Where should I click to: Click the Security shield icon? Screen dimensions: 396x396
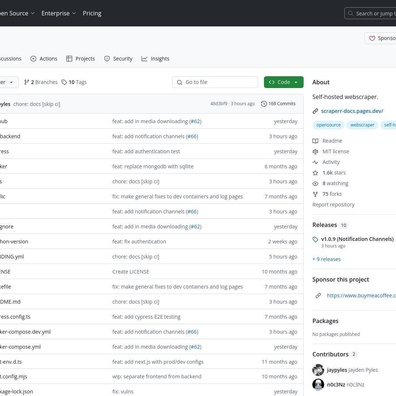pyautogui.click(x=107, y=59)
